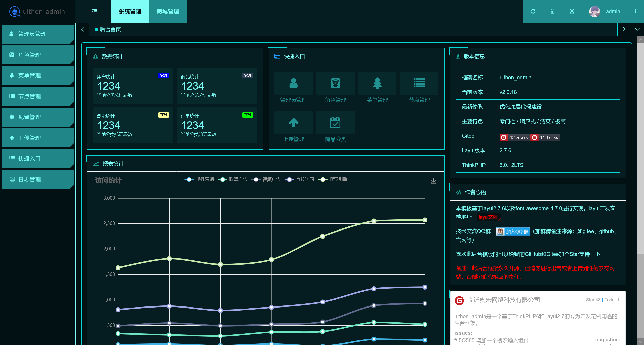Open the admin user dropdown
644x345 pixels.
coord(612,11)
